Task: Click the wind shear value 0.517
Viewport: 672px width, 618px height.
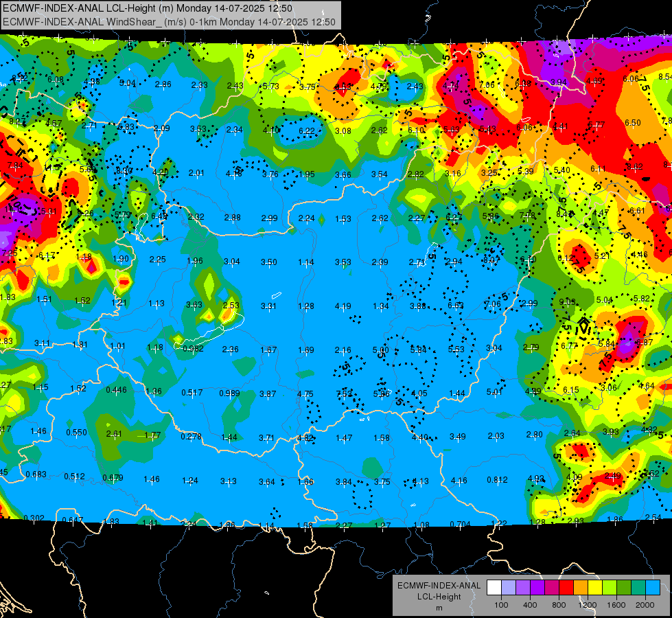Action: (192, 392)
